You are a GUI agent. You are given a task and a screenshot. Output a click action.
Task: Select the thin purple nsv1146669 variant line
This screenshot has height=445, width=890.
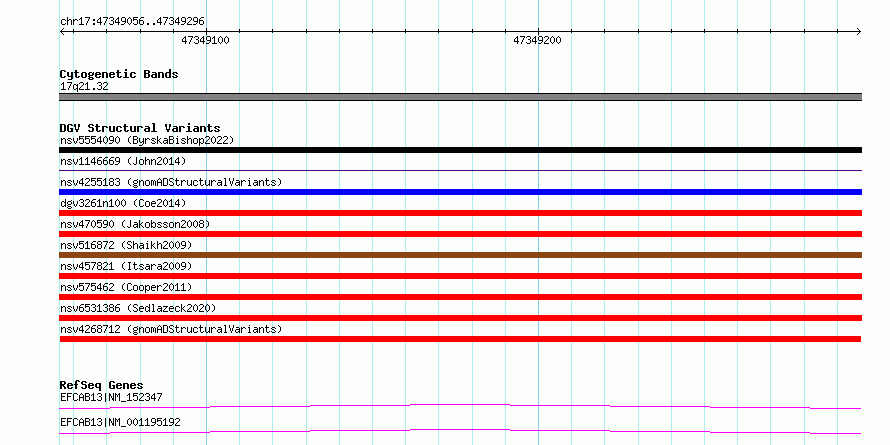(x=460, y=170)
